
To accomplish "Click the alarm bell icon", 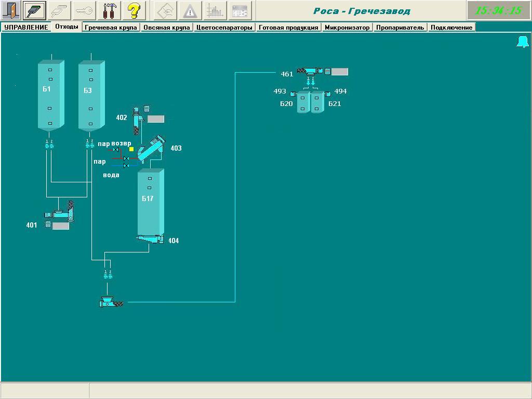I will pyautogui.click(x=522, y=42).
